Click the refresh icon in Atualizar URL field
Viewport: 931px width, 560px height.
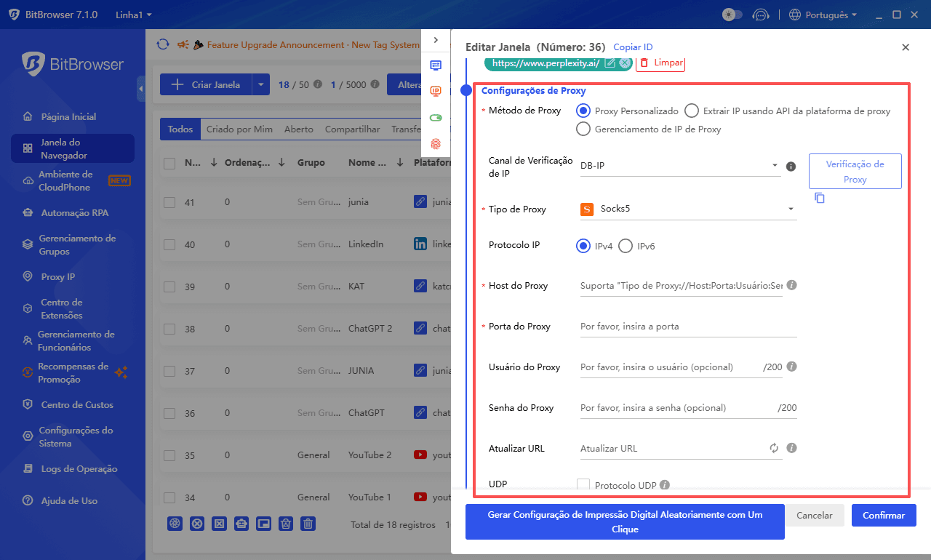coord(774,449)
